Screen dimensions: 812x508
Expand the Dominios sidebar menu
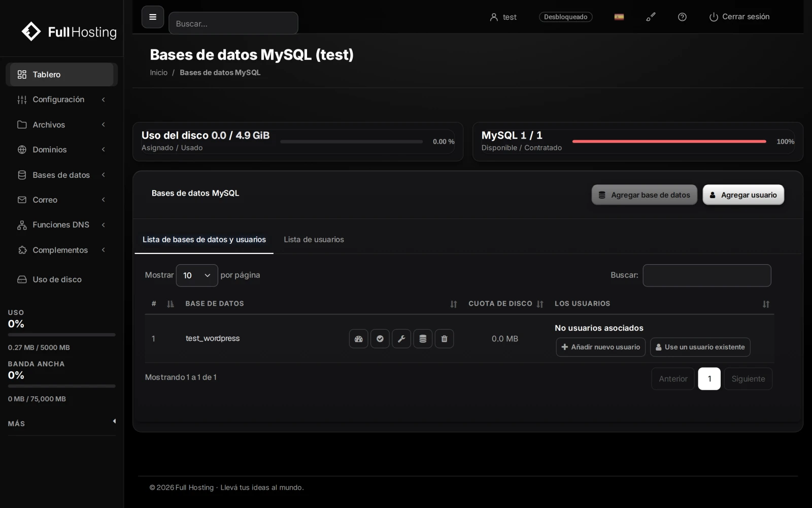(61, 149)
